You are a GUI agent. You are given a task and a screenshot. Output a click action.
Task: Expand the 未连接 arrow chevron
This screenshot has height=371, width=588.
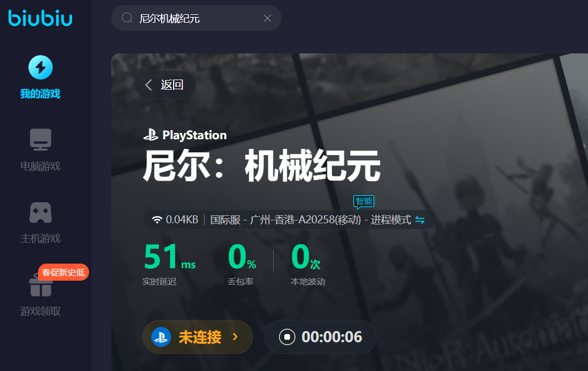[236, 337]
